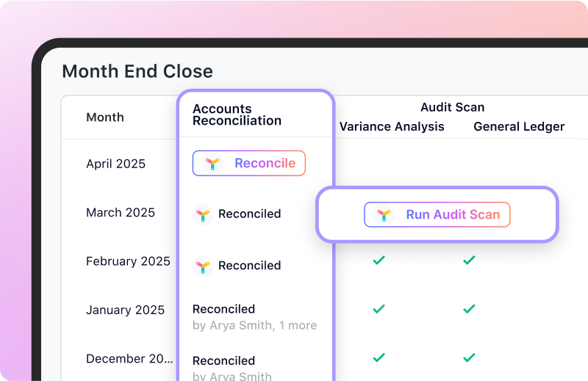Click the Reconcile button for April 2025
588x381 pixels.
[x=249, y=163]
